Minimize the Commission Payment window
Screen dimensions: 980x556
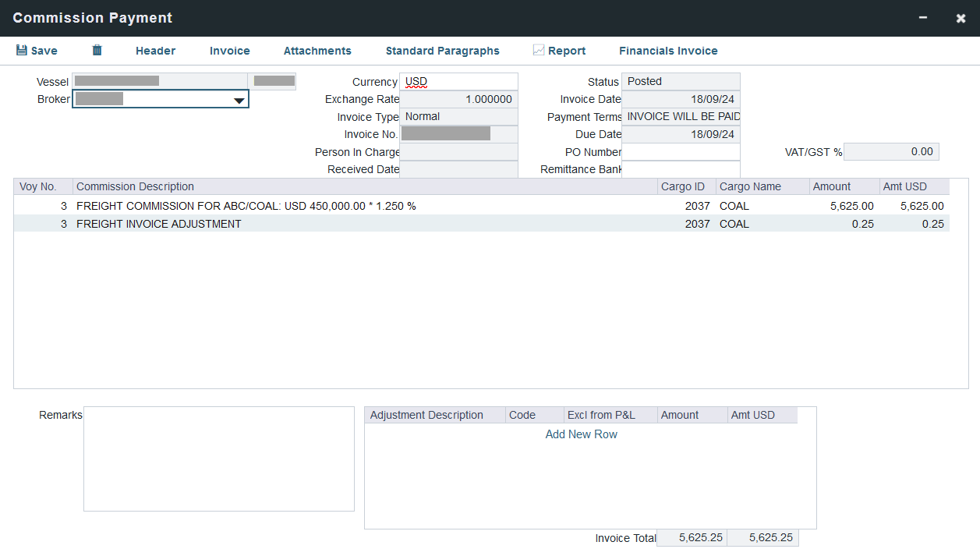click(x=923, y=18)
